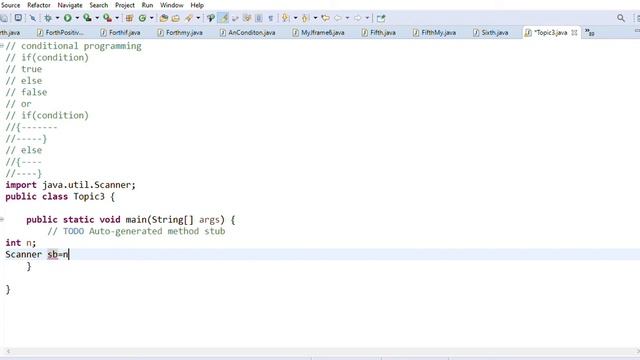Screen dimensions: 640x360
Task: Click the 'Scanner sb=n' code line
Action: 37,254
